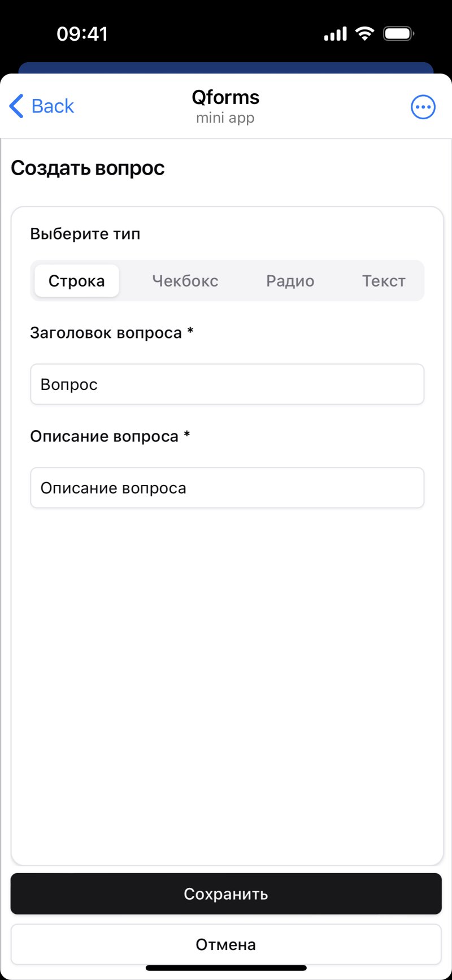Tap the 09:41 clock in status bar
Image resolution: width=452 pixels, height=980 pixels.
coord(82,34)
